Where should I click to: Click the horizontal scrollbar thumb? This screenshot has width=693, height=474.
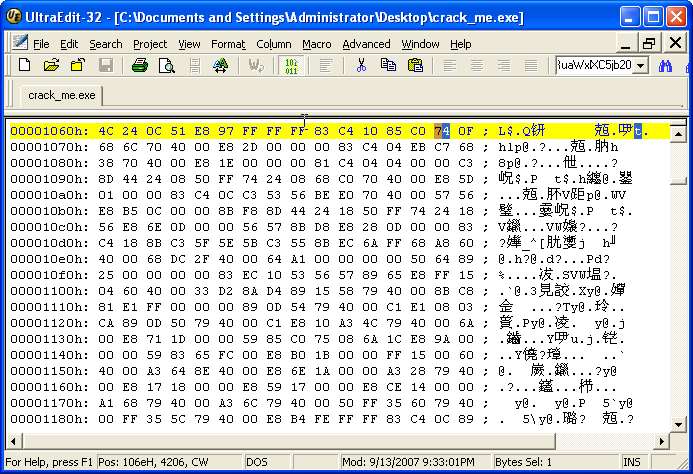click(288, 441)
